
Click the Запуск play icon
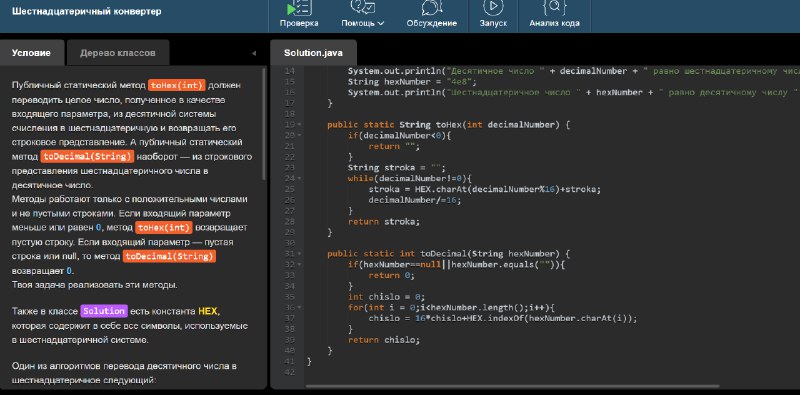493,6
